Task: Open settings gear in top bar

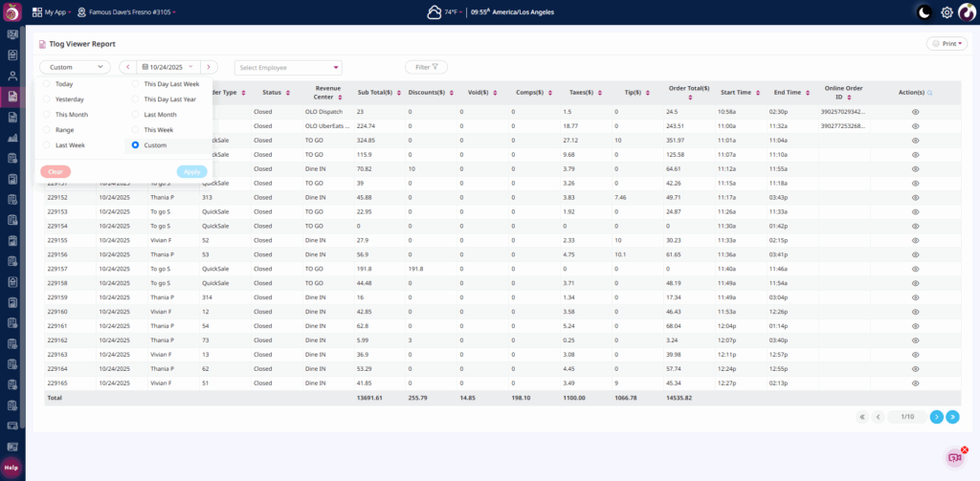Action: click(x=947, y=12)
